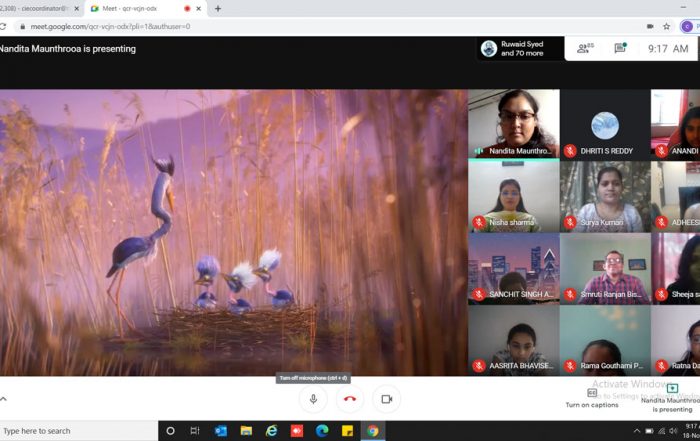Click the Ruwaid Syed and 70 more card
The width and height of the screenshot is (700, 441).
(x=521, y=48)
